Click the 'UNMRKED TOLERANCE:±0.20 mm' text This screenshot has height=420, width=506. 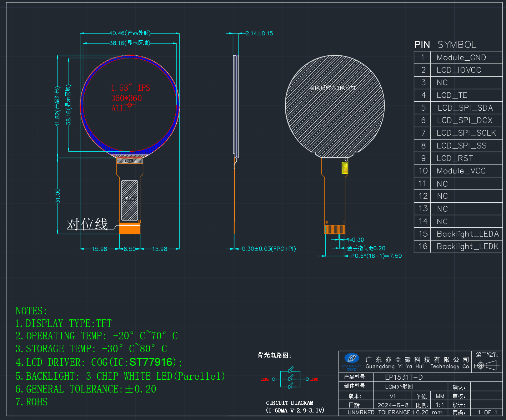point(395,413)
